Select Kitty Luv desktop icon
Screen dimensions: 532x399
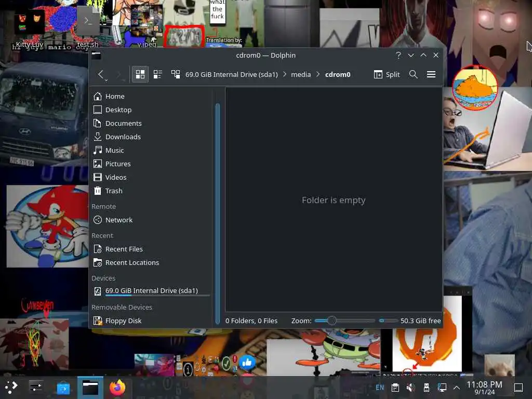pos(30,30)
